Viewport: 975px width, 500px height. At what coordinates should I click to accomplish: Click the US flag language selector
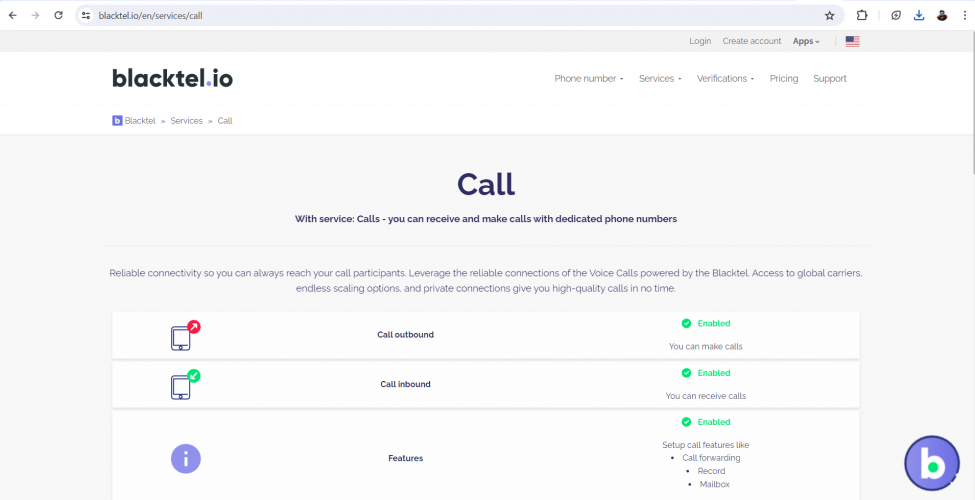[853, 42]
